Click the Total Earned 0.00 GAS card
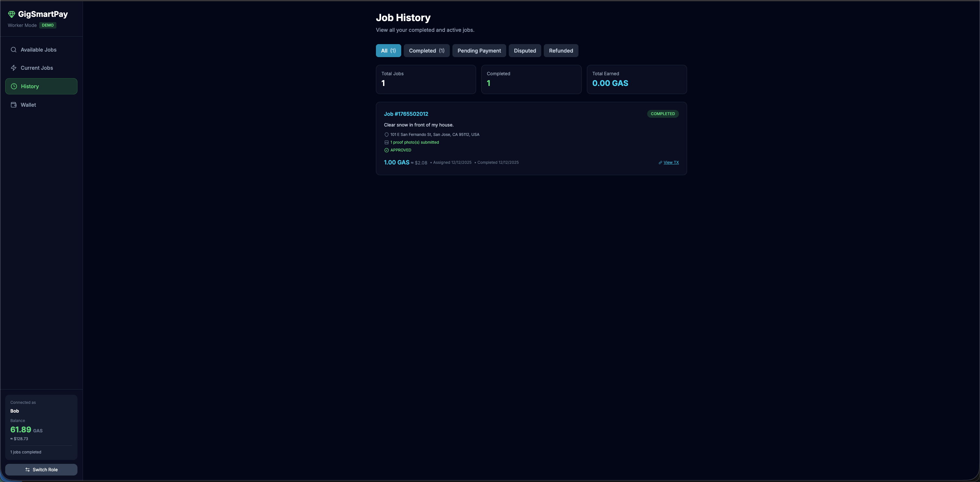 (x=636, y=79)
